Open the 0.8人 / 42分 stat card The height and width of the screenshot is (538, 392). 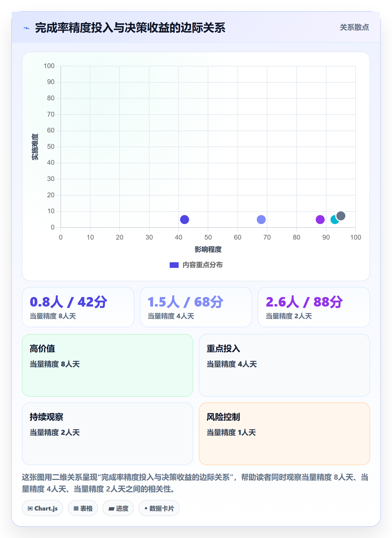click(78, 307)
